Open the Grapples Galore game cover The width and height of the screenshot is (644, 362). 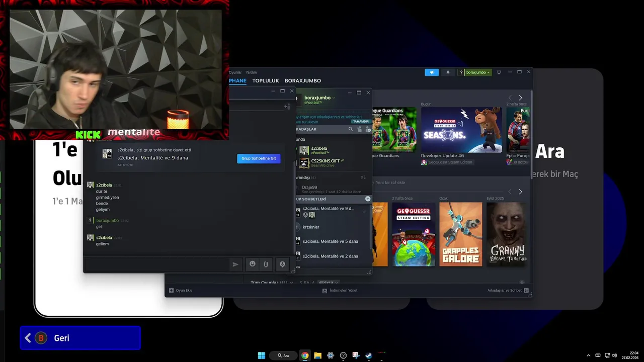point(461,234)
